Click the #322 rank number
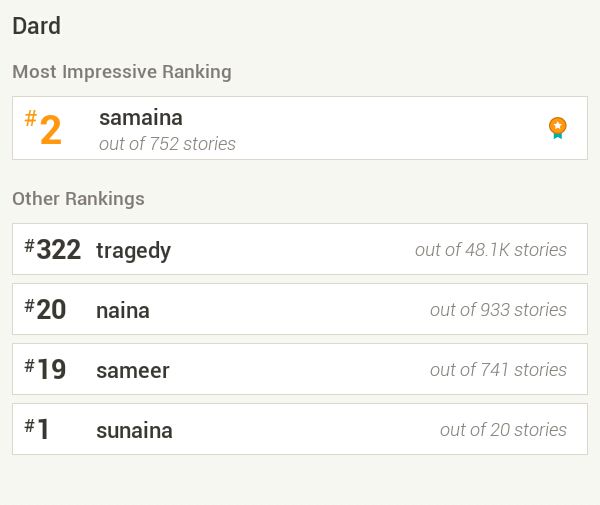Image resolution: width=600 pixels, height=505 pixels. (52, 249)
